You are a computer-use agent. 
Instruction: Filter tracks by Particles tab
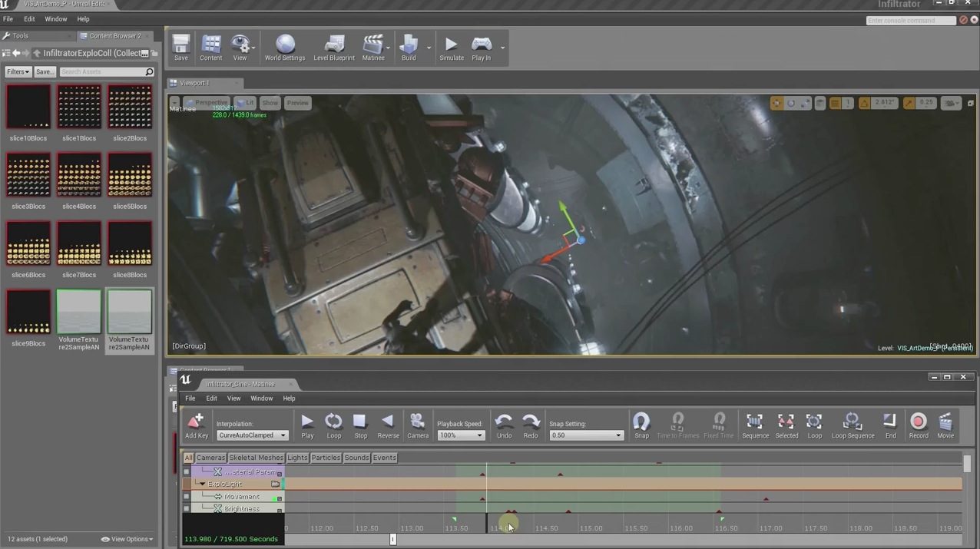(326, 458)
